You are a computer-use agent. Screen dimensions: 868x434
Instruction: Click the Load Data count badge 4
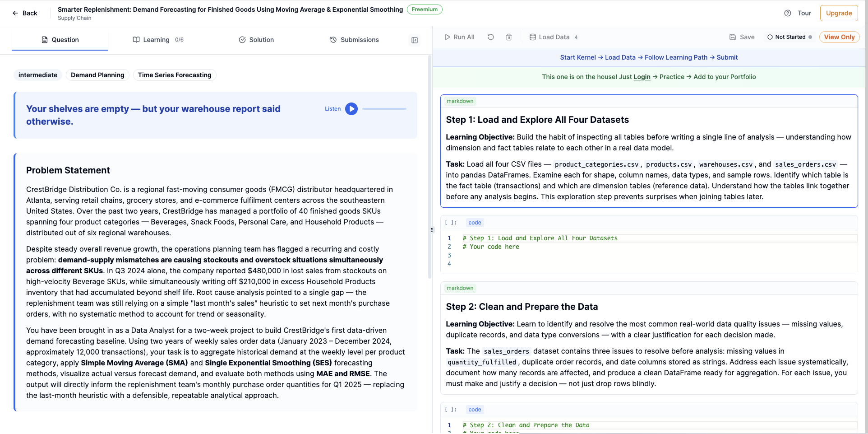pyautogui.click(x=576, y=37)
